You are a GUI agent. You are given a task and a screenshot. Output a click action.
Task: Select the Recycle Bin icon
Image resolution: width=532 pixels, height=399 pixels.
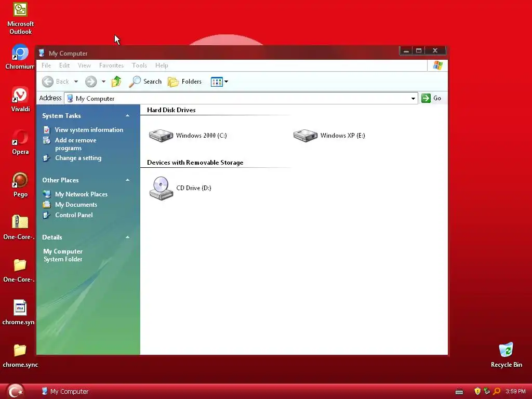coord(506,355)
